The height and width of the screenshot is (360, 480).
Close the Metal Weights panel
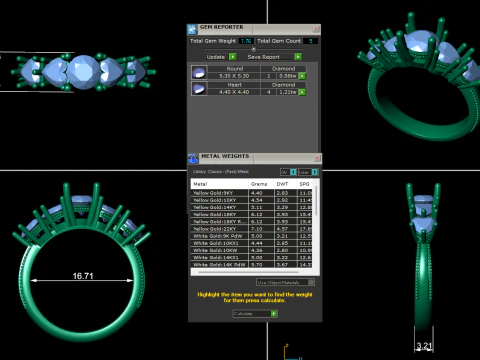pyautogui.click(x=317, y=158)
